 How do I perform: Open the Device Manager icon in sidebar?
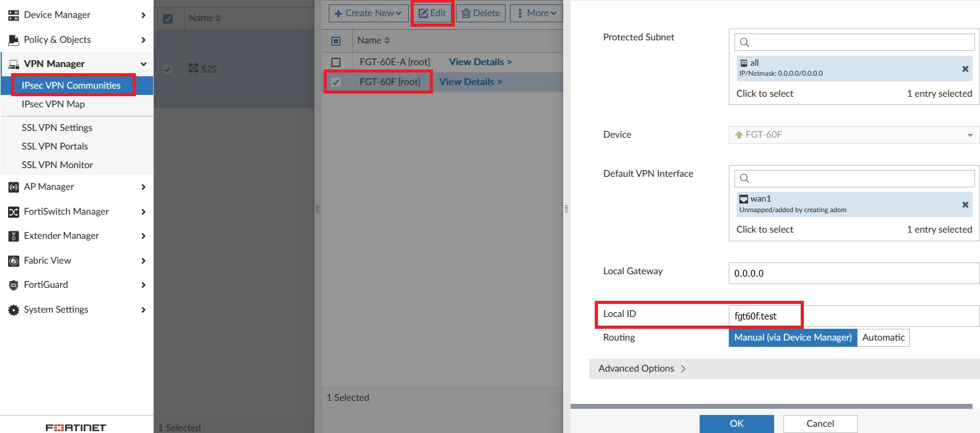[13, 15]
